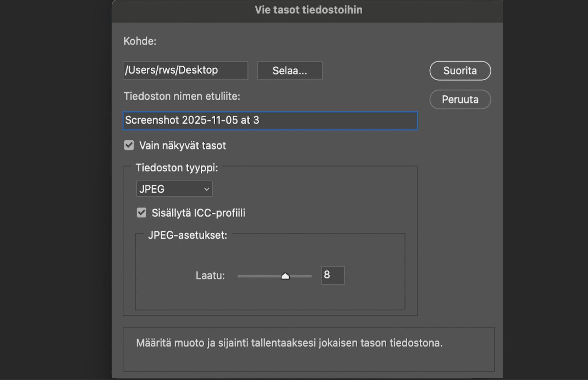Image resolution: width=588 pixels, height=380 pixels.
Task: Disable the Sisällytä ICC-profiili option
Action: (x=141, y=212)
